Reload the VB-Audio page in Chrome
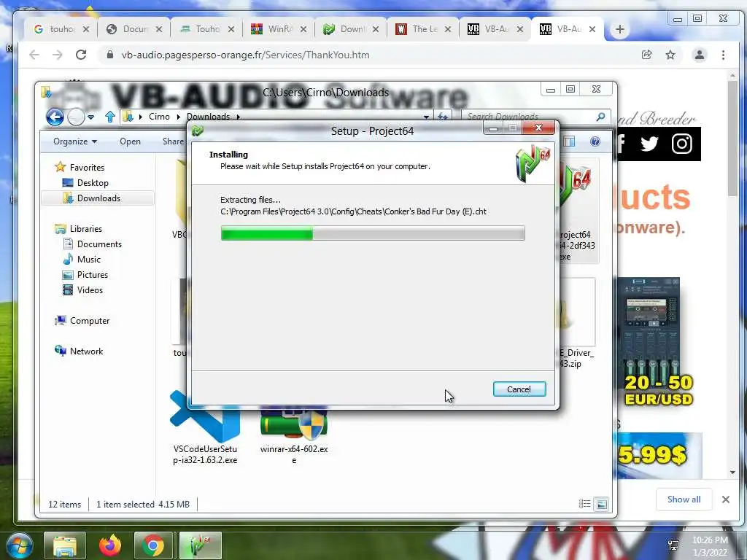The width and height of the screenshot is (747, 560). [x=81, y=55]
